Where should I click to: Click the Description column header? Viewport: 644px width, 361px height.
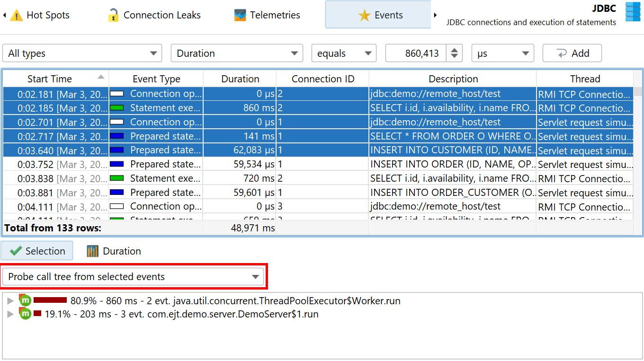pos(453,79)
